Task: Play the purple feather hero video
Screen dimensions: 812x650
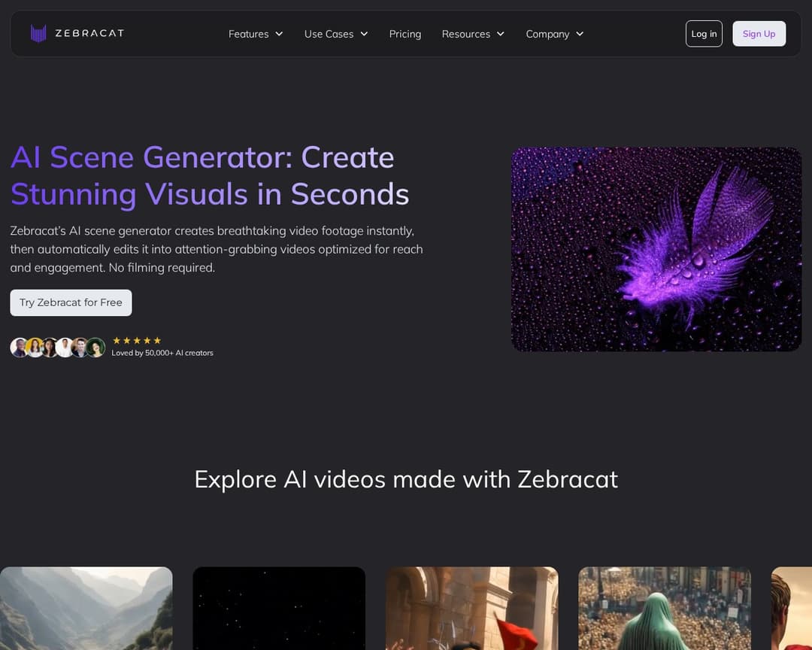Action: click(656, 249)
